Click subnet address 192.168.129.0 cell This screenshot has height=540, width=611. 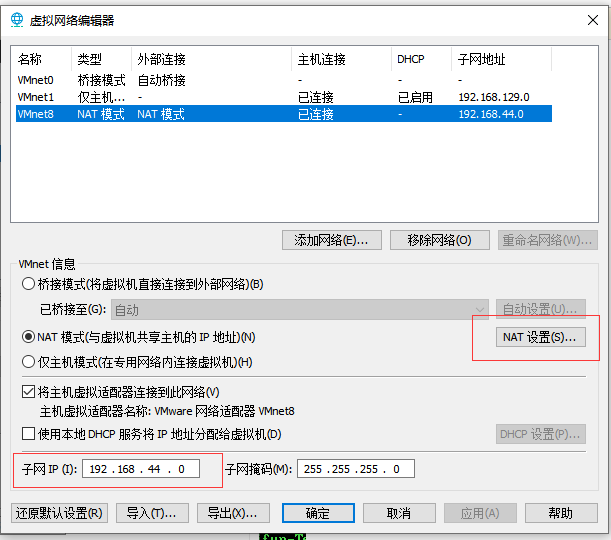494,97
